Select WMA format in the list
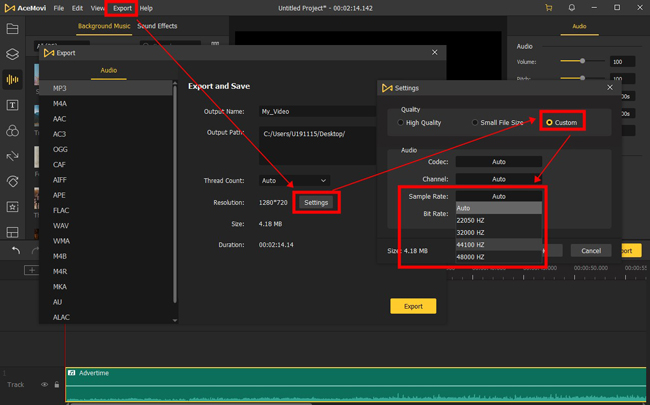Image resolution: width=650 pixels, height=405 pixels. coord(106,241)
